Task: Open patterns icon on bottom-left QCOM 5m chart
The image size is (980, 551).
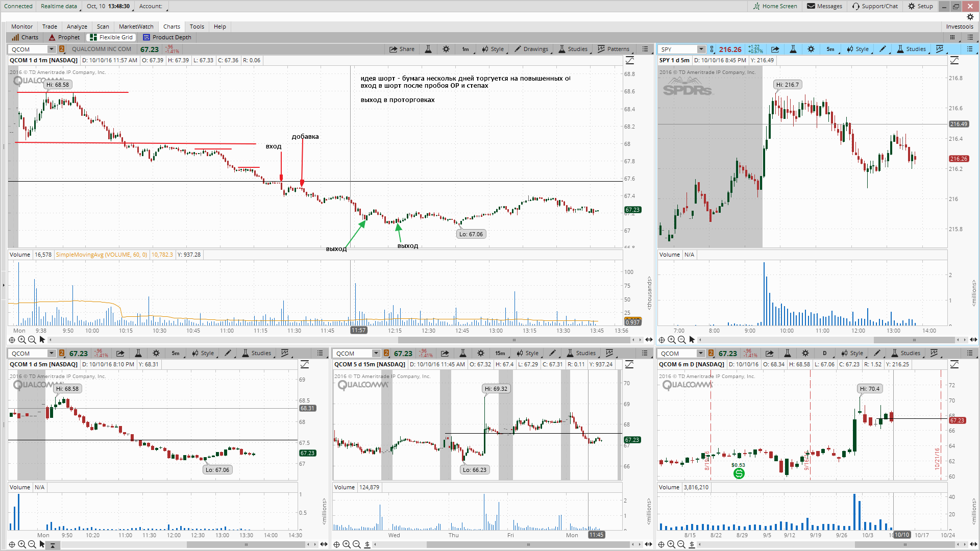Action: pos(285,353)
